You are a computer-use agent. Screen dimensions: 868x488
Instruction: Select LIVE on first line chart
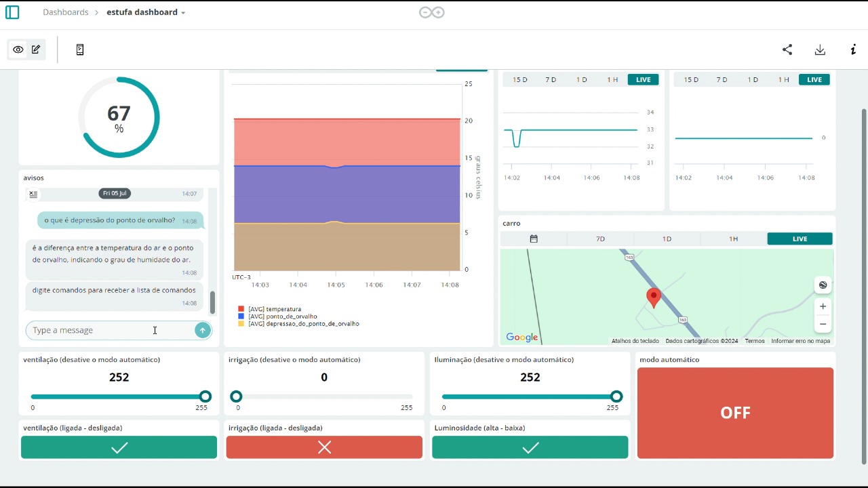tap(644, 80)
